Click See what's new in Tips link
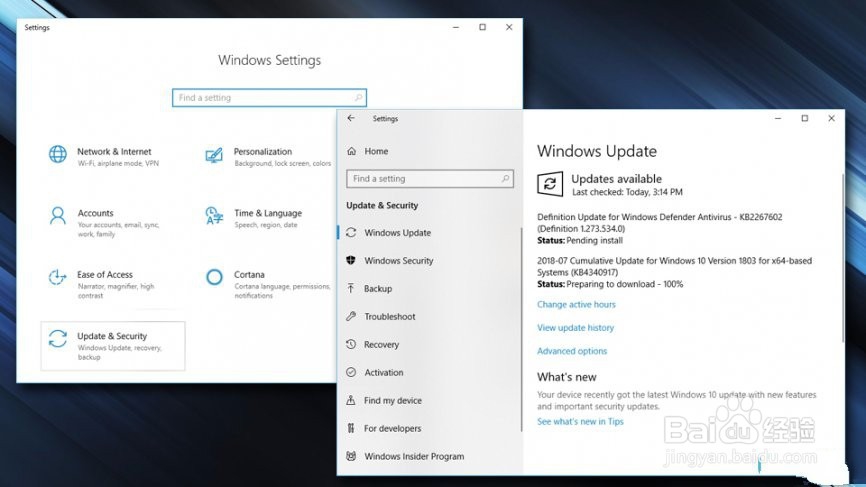 (580, 421)
